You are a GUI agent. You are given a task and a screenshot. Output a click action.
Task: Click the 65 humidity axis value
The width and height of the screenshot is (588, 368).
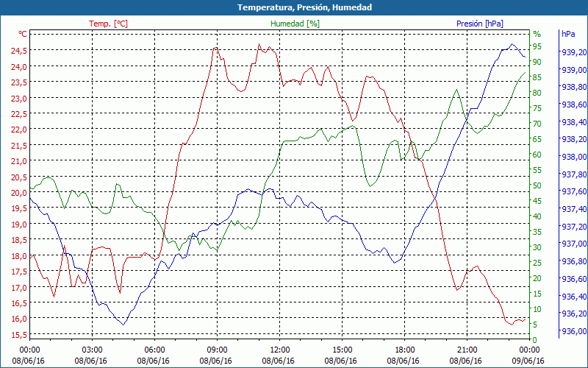537,139
